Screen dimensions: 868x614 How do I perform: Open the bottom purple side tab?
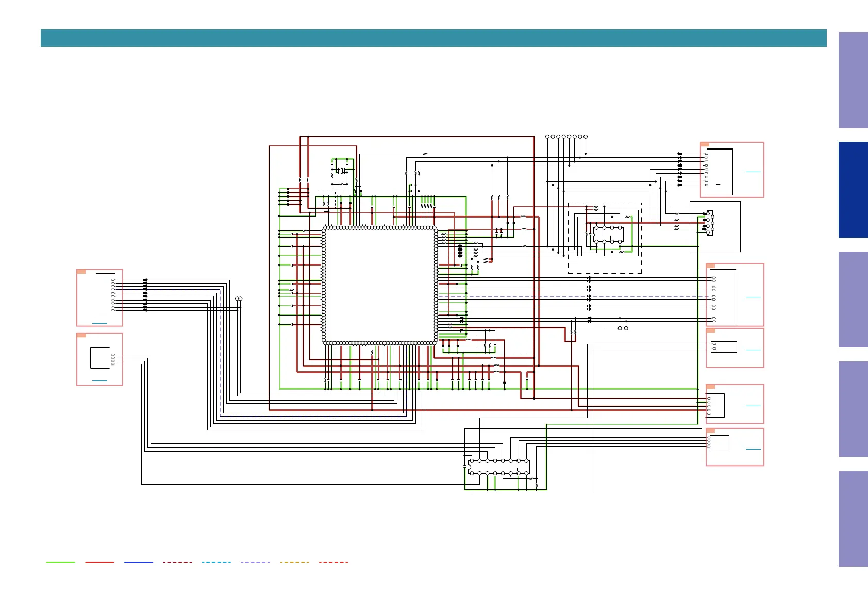tap(853, 519)
